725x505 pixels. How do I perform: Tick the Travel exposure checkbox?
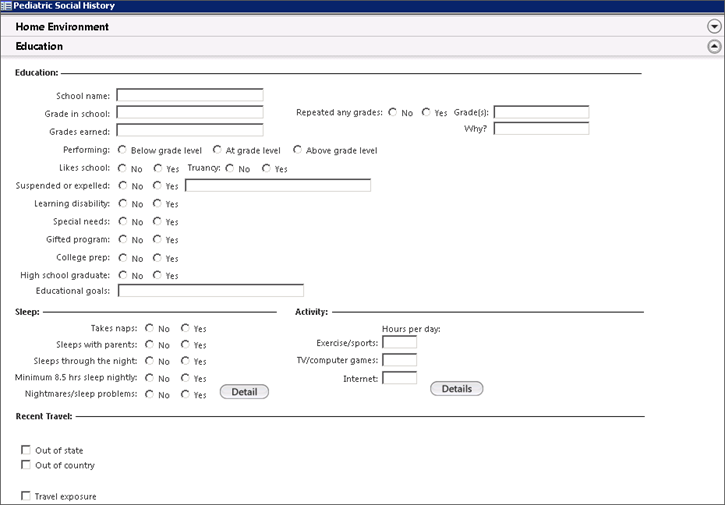point(26,496)
